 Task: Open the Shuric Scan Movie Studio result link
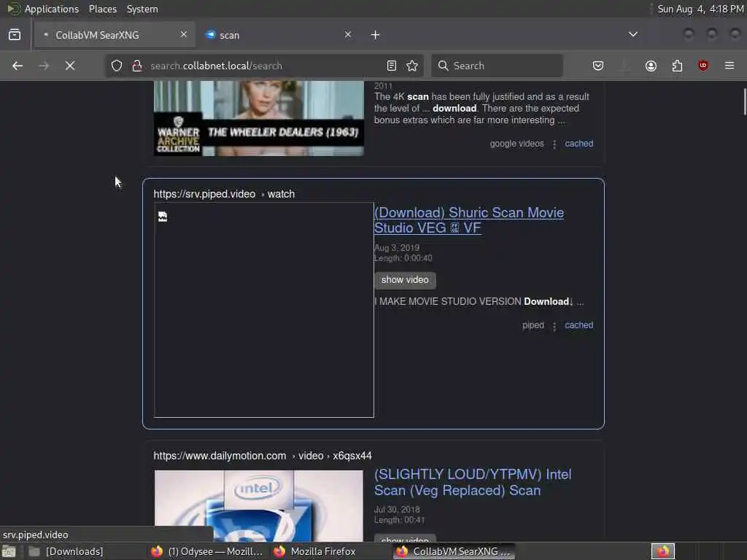(469, 220)
